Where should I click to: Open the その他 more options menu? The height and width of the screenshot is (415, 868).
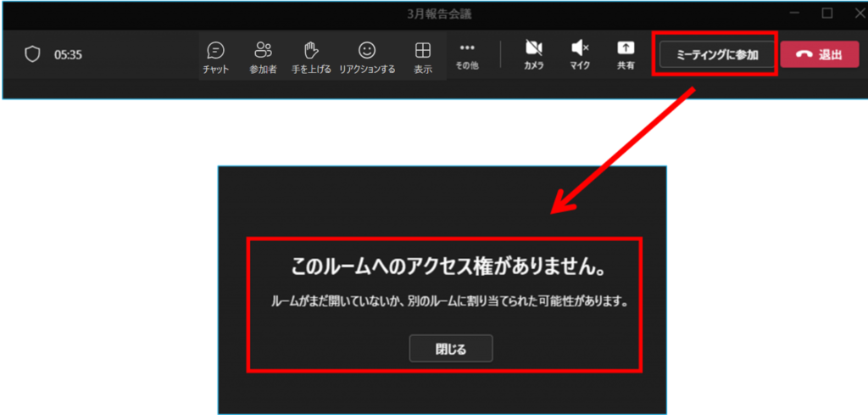click(x=467, y=54)
